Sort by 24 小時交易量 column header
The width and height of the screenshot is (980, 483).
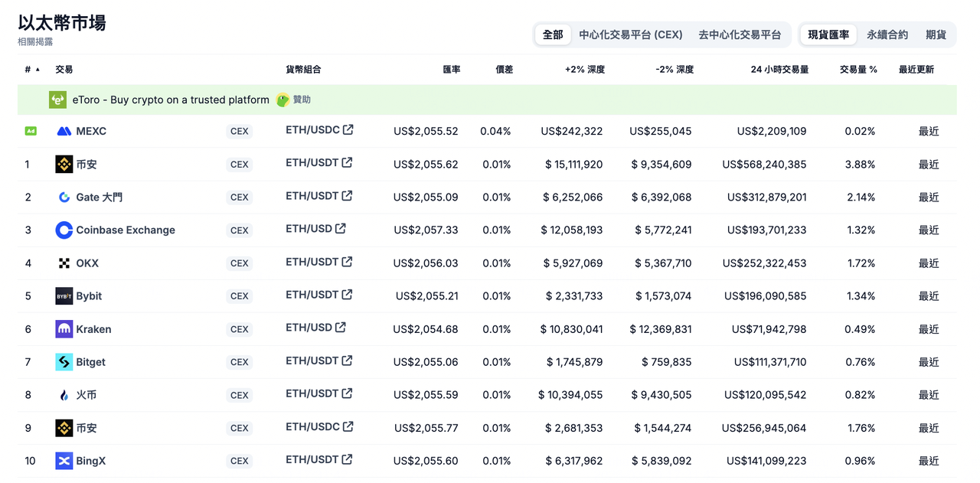[779, 70]
